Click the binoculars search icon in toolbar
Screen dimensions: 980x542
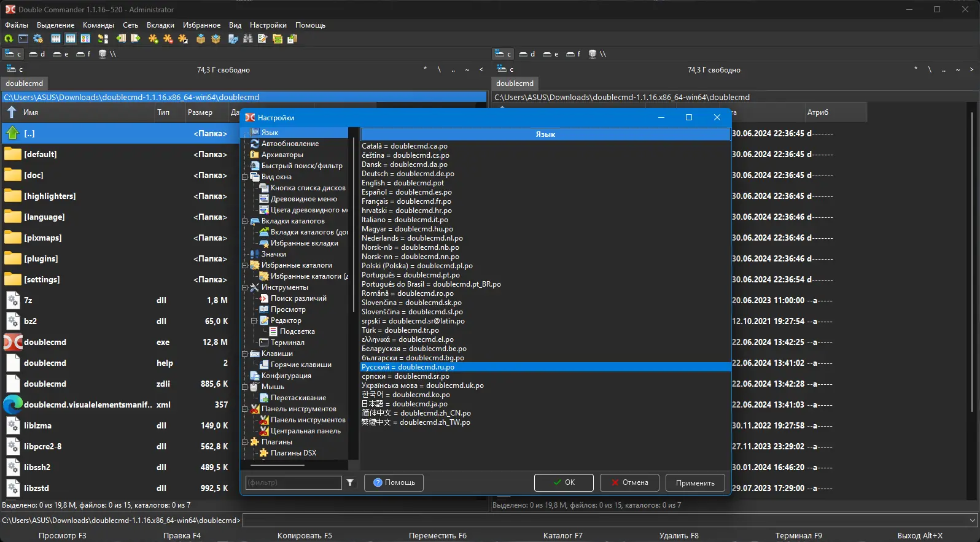tap(248, 39)
